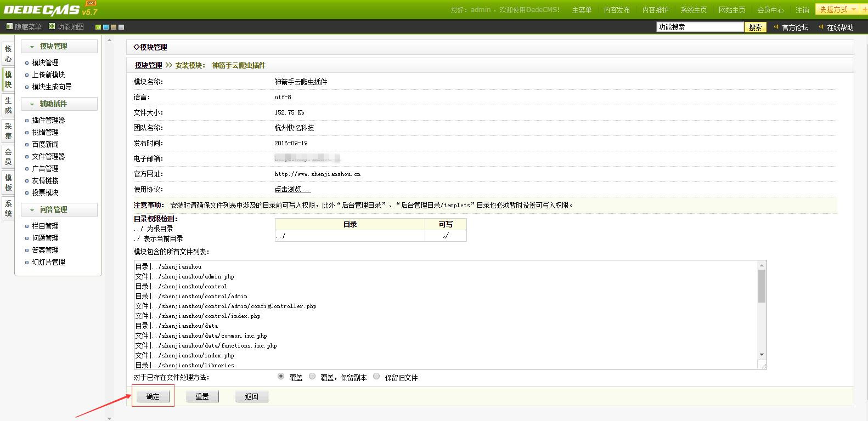This screenshot has width=868, height=421.
Task: Click the 重置 reset button
Action: [202, 396]
